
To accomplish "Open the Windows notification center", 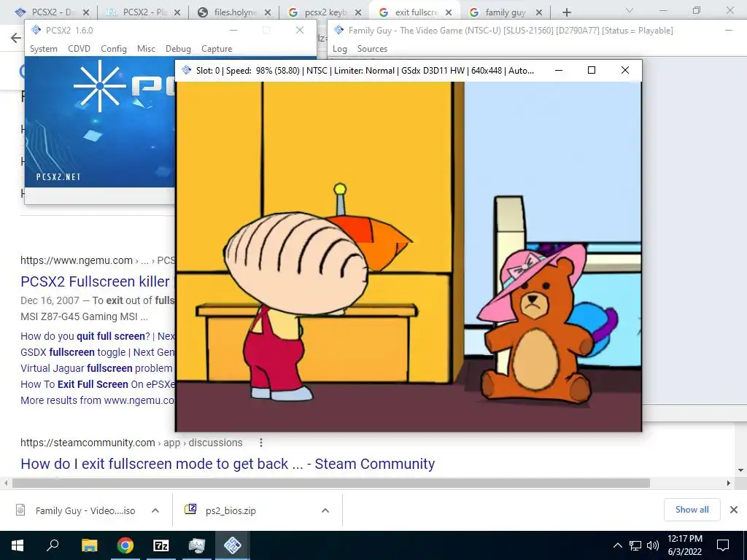I will pos(723,545).
